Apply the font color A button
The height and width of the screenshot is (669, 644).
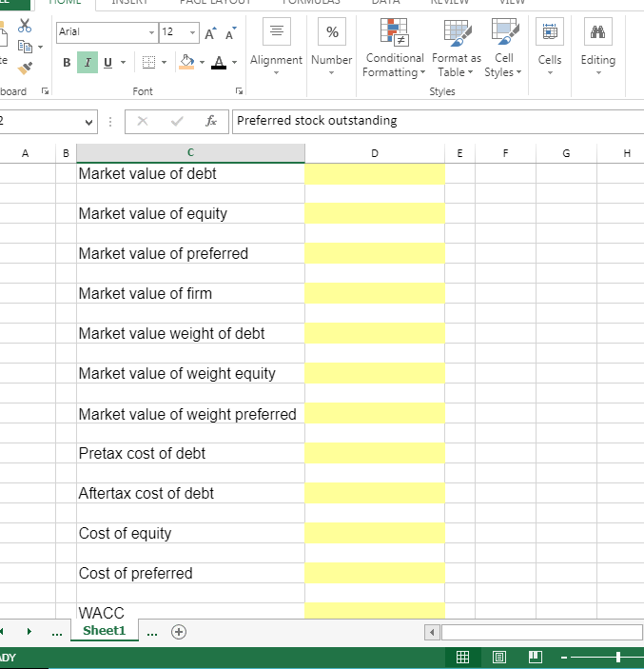pyautogui.click(x=219, y=62)
